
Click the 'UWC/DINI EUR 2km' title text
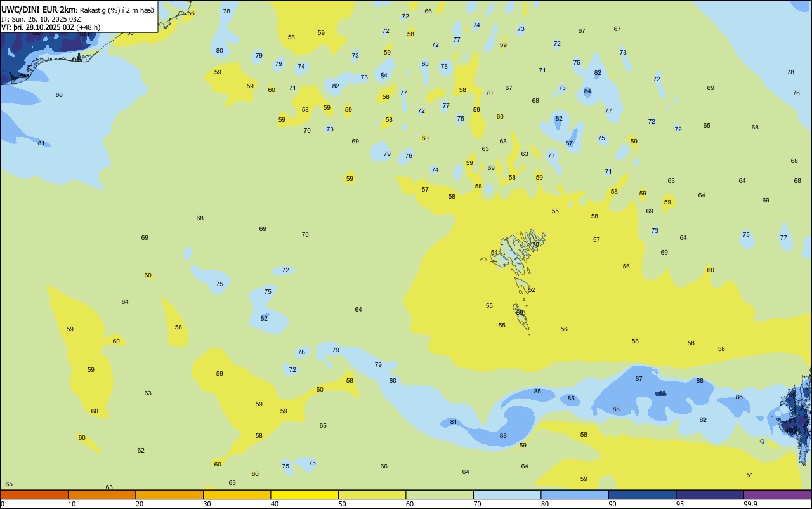(x=39, y=10)
